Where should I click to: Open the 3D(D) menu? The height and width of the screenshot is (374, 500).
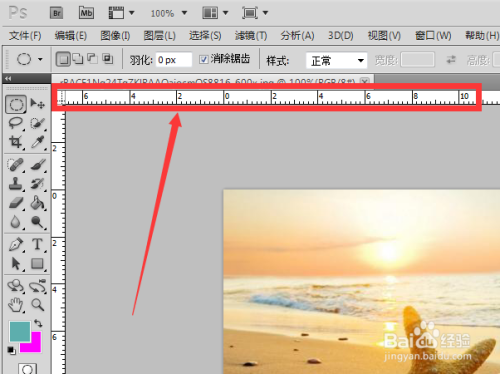340,35
